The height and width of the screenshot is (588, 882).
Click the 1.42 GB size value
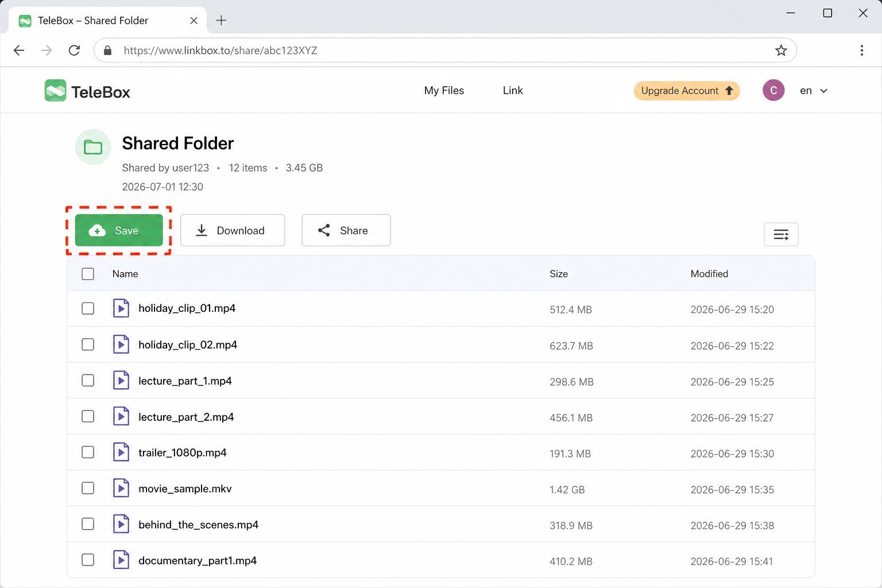567,490
